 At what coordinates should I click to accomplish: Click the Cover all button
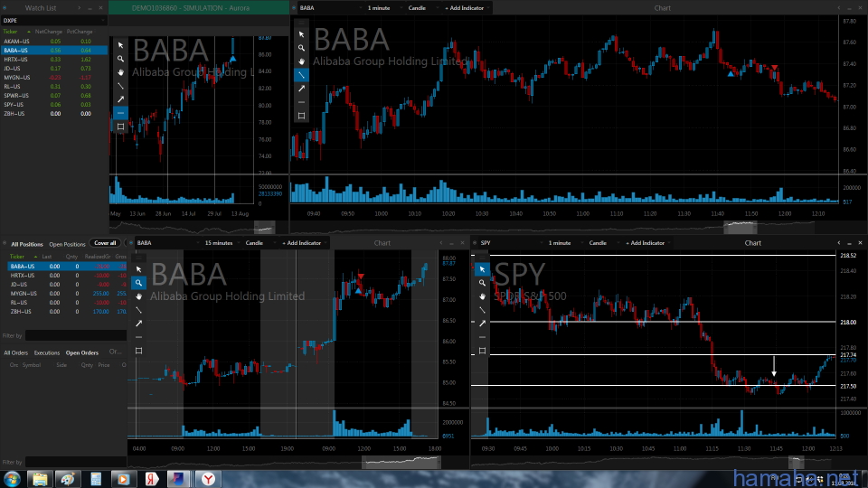click(105, 243)
